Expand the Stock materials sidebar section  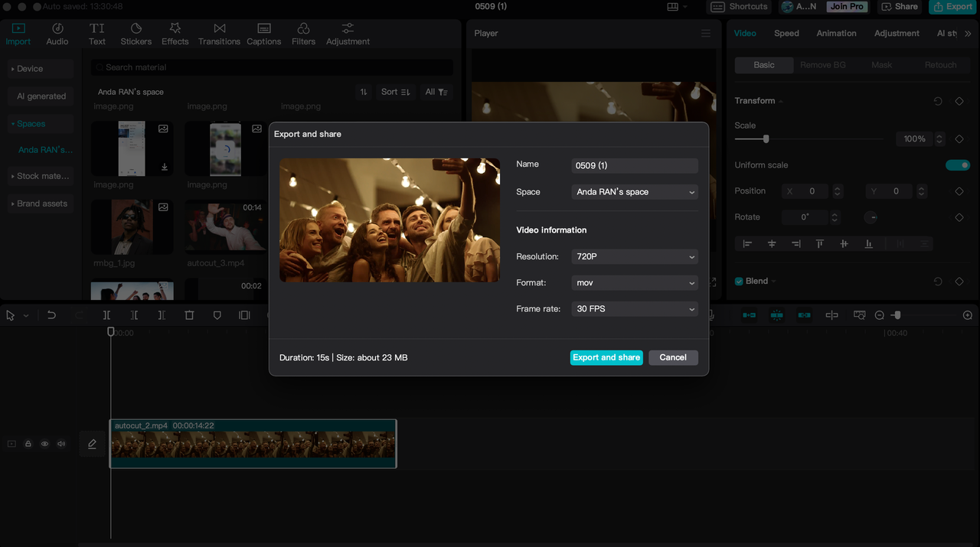[x=40, y=176]
